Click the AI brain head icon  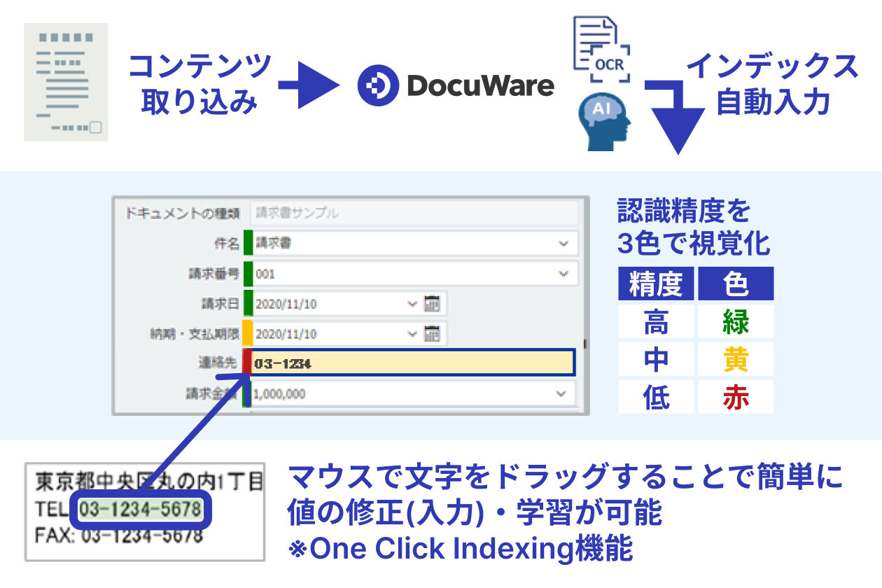click(605, 121)
